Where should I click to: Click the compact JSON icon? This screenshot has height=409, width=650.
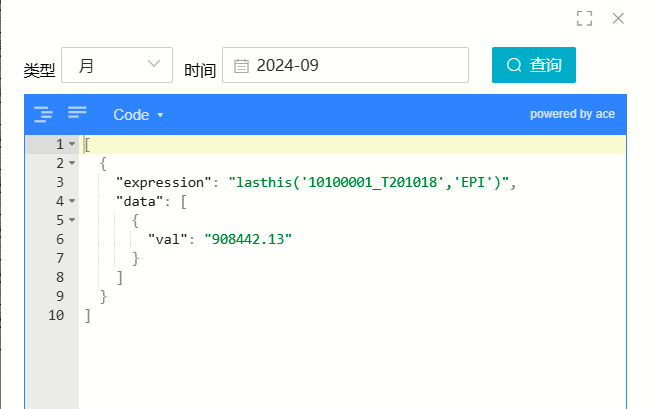(x=77, y=112)
